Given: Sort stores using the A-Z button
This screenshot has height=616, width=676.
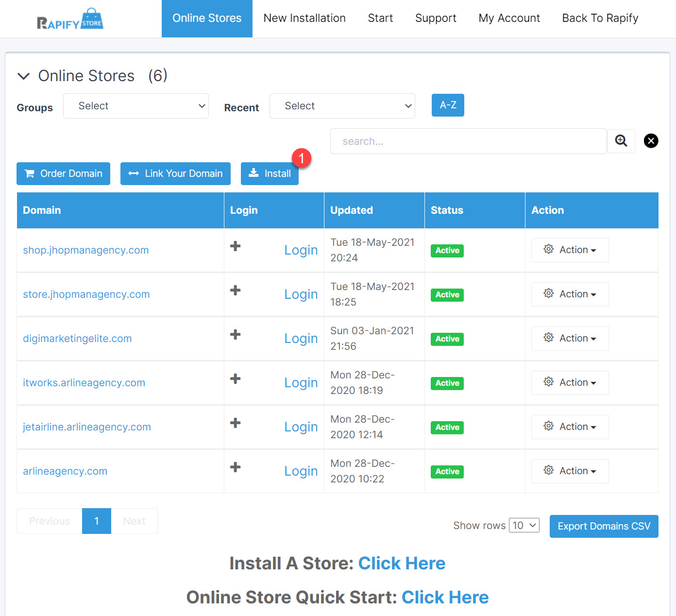Looking at the screenshot, I should click(448, 105).
